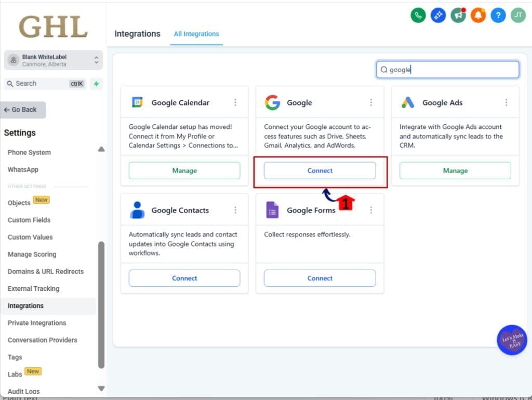
Task: Click Manage on Google Ads card
Action: coord(455,170)
